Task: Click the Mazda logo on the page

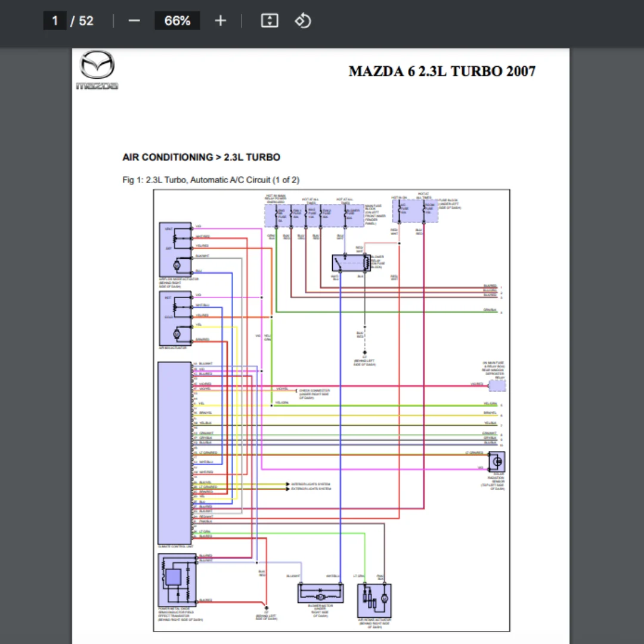Action: tap(97, 70)
